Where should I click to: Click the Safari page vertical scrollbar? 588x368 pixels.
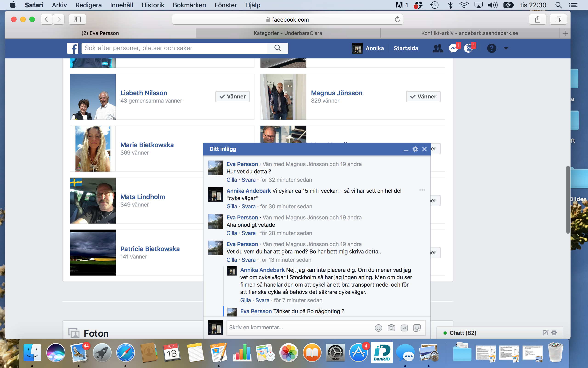click(x=568, y=200)
